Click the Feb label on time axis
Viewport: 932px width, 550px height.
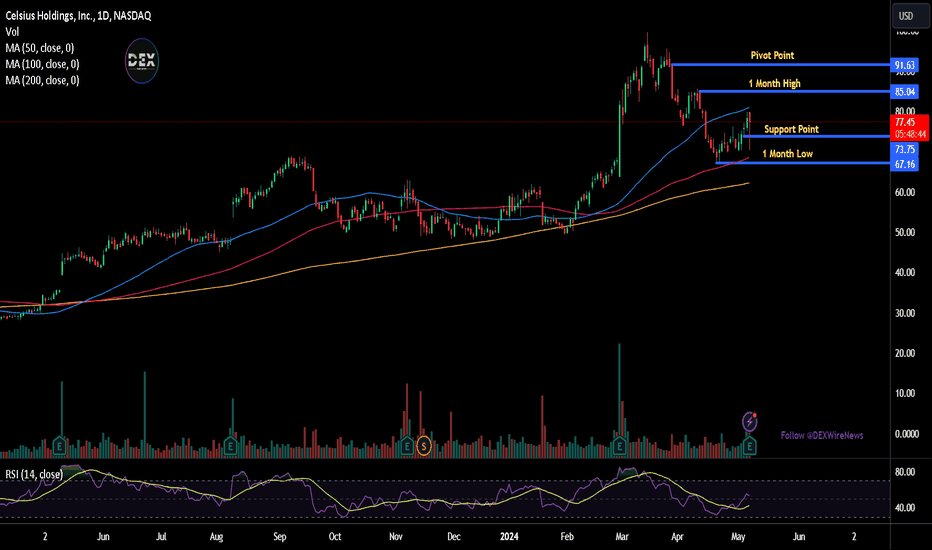(567, 536)
